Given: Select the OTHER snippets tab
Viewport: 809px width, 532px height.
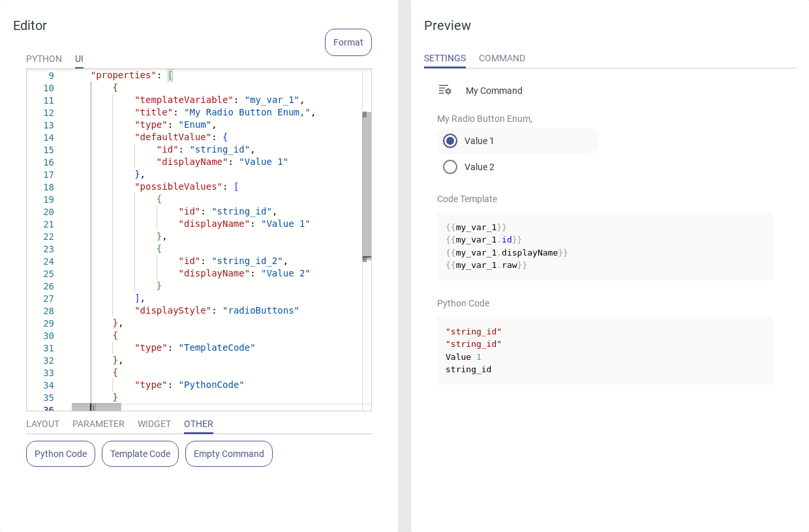Looking at the screenshot, I should (198, 424).
